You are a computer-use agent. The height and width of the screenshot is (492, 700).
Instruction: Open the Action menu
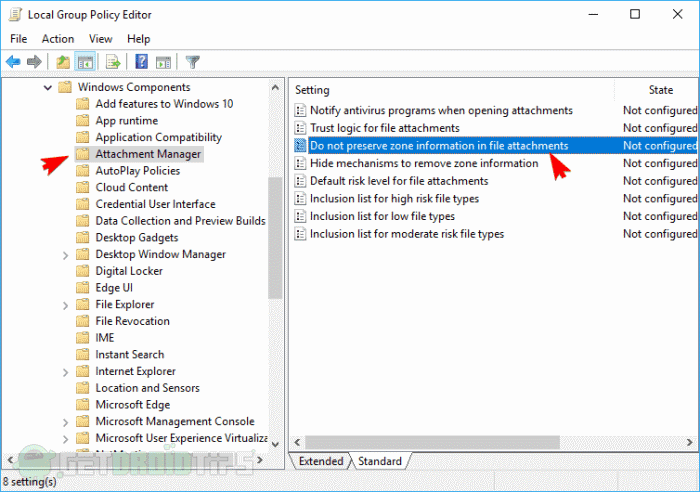pyautogui.click(x=58, y=39)
